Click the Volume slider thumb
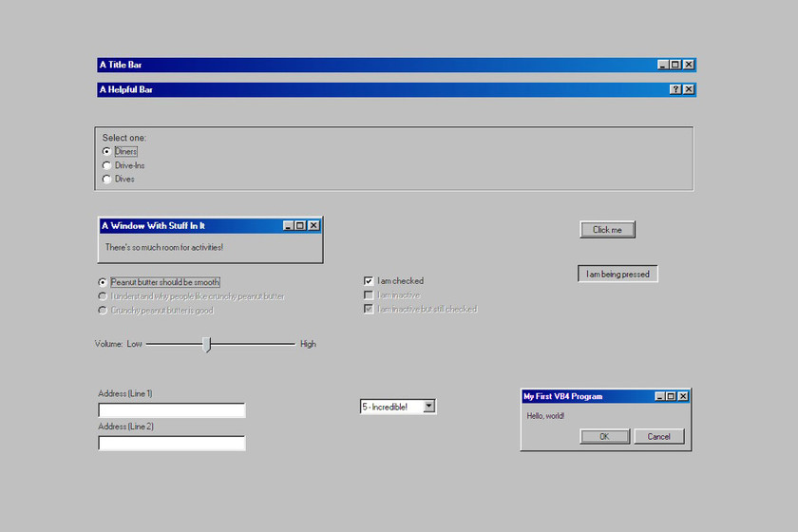The height and width of the screenshot is (532, 798). pos(207,345)
